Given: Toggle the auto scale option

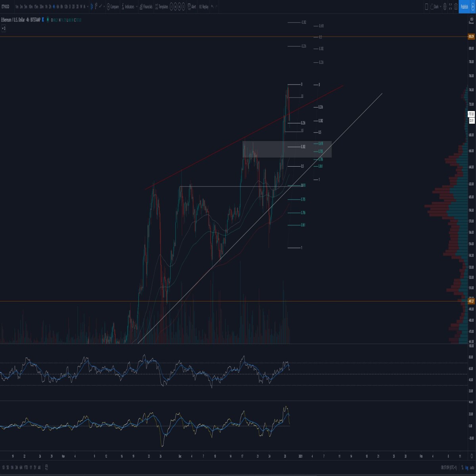Looking at the screenshot, I should point(472,468).
